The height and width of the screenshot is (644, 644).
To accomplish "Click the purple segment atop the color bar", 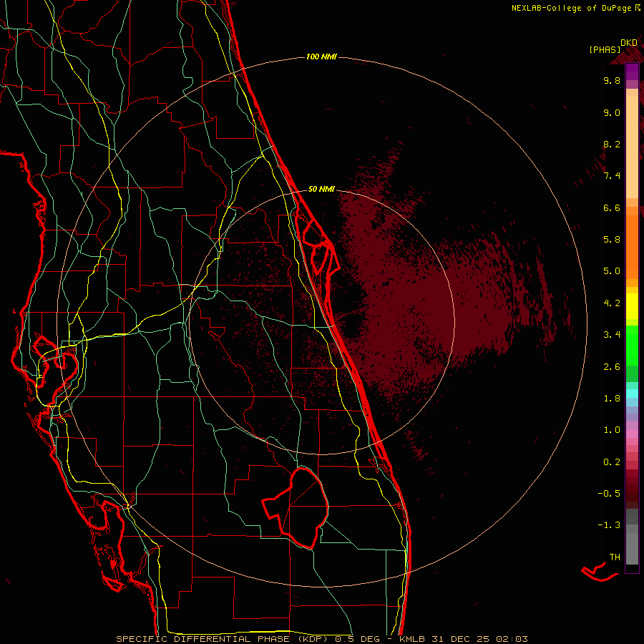I will 632,72.
